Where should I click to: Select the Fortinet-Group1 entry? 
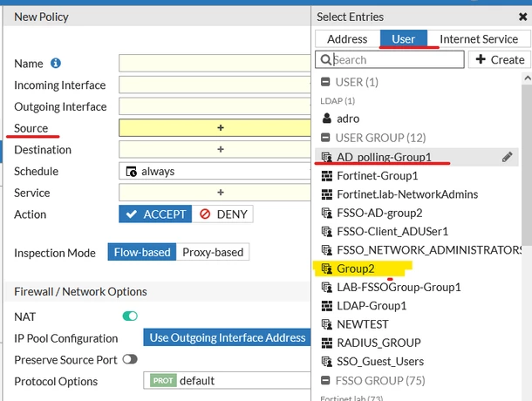417,176
